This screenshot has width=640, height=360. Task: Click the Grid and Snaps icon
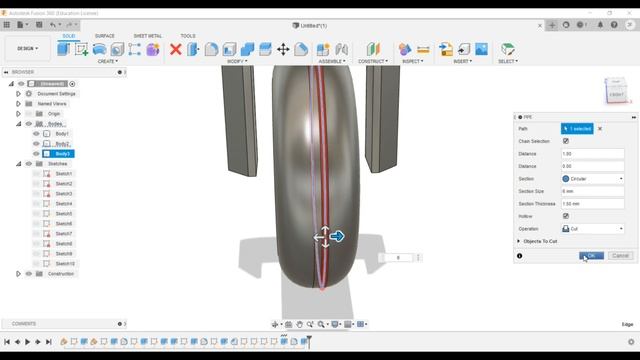348,324
